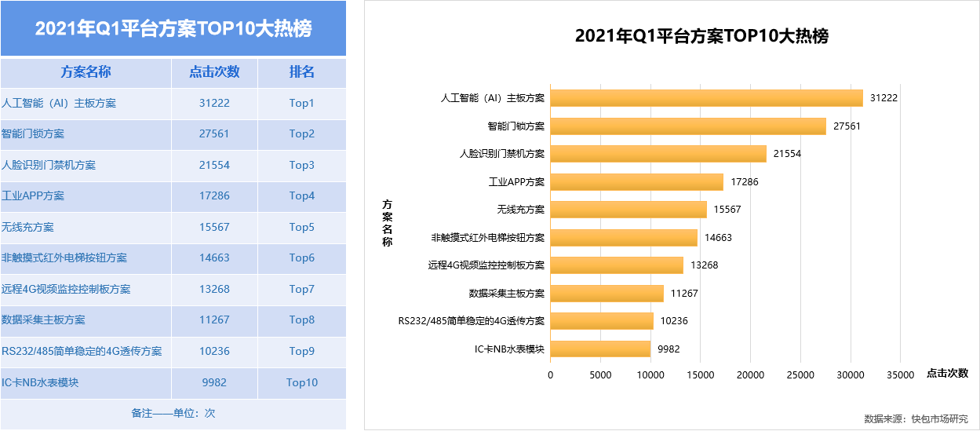
Task: Click table cell 工业APP方案
Action: (x=86, y=196)
